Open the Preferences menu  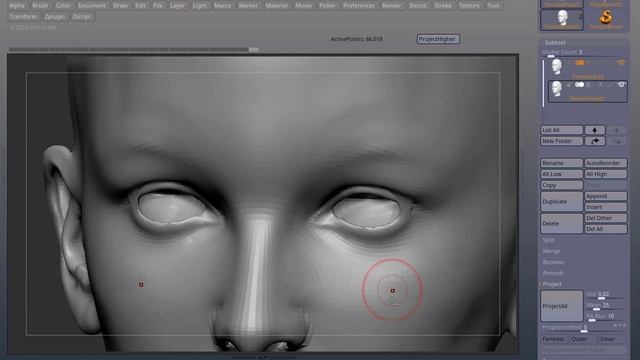click(359, 6)
